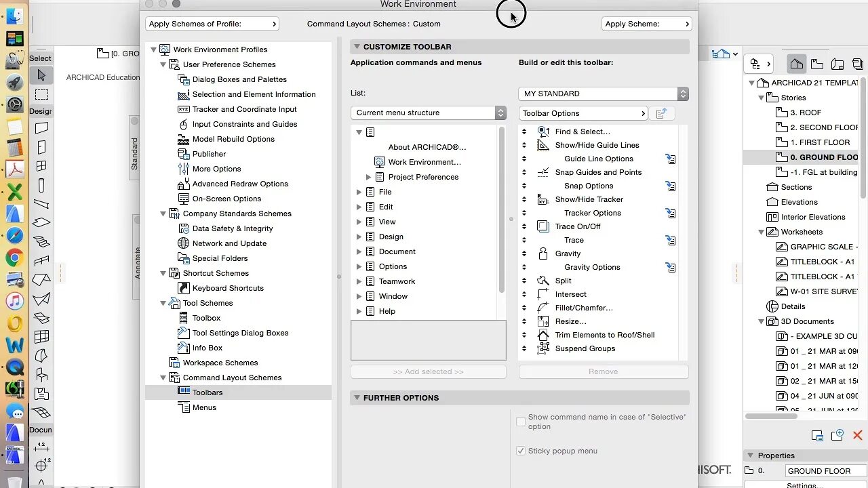Viewport: 868px width, 488px height.
Task: Collapse the User Preference Schemes group
Action: click(x=163, y=64)
